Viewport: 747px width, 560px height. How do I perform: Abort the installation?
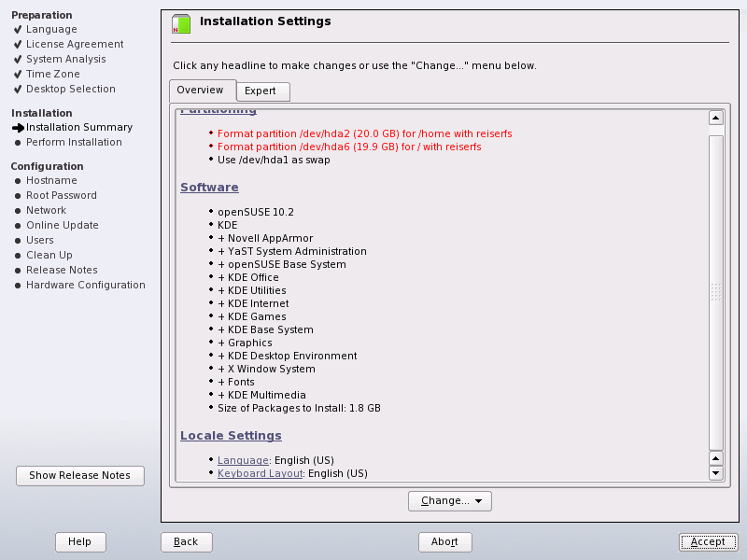[445, 542]
